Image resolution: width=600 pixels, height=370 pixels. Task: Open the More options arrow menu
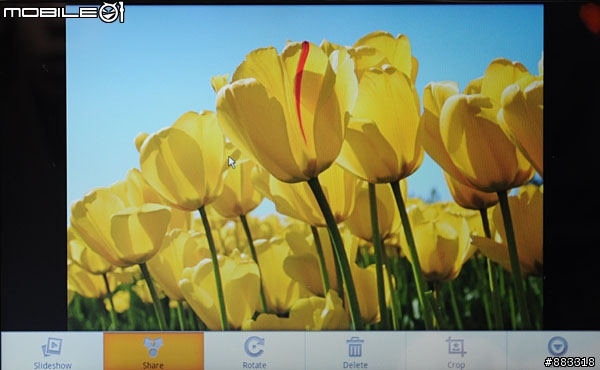[557, 346]
